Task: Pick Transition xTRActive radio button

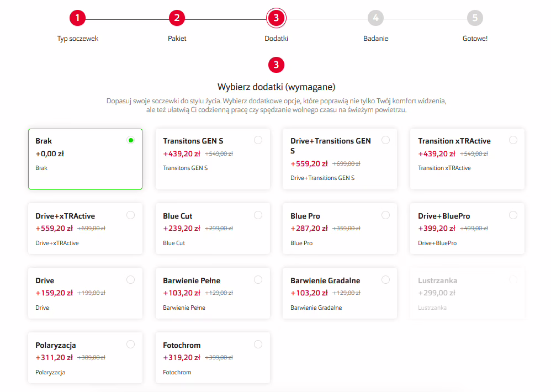Action: pyautogui.click(x=513, y=140)
